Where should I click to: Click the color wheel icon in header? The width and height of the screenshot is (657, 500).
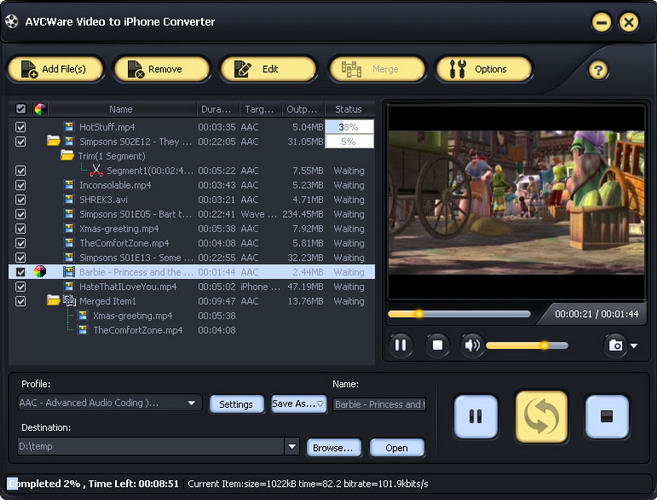[40, 109]
